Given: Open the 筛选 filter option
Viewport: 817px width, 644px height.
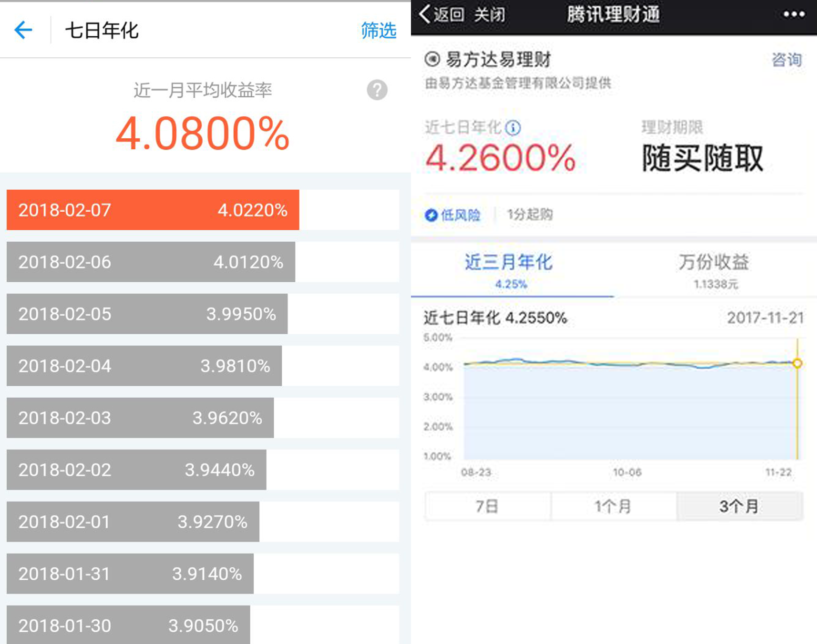Looking at the screenshot, I should [378, 31].
